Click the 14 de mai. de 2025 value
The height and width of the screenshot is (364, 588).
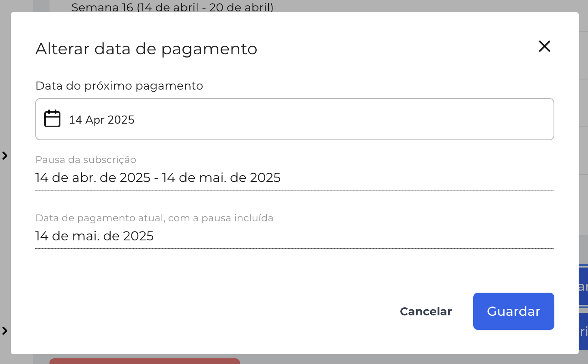click(x=94, y=236)
